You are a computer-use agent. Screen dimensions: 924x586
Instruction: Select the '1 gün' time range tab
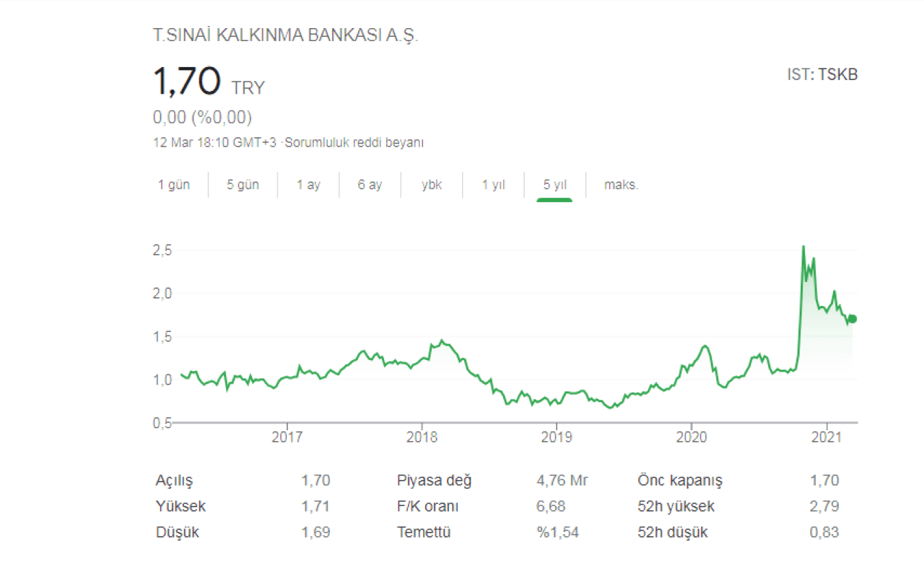click(174, 185)
